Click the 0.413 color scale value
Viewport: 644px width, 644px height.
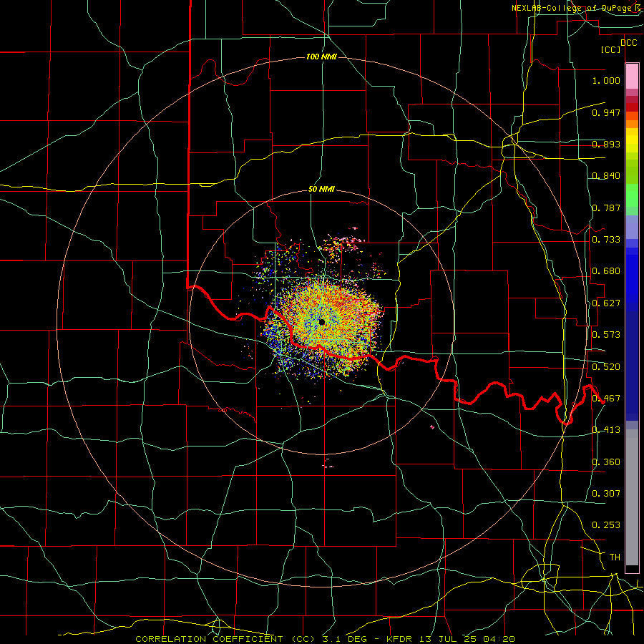tap(606, 430)
